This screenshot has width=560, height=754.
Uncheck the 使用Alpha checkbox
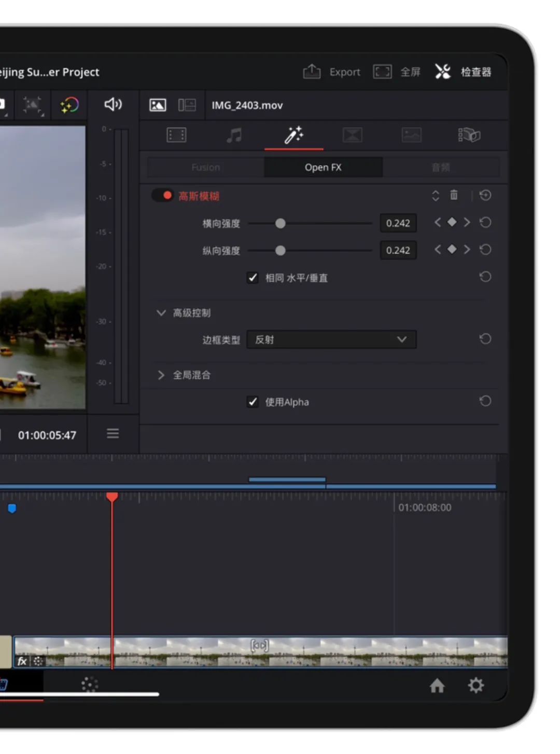[253, 402]
